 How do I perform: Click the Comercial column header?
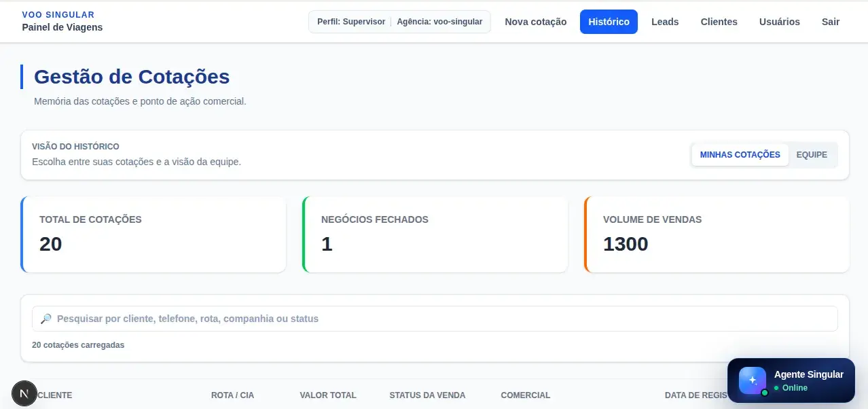[x=526, y=395]
